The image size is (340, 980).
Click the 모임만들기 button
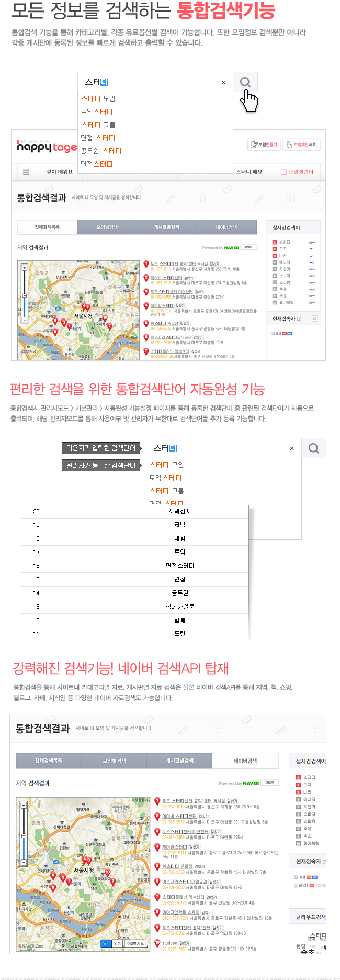(264, 145)
